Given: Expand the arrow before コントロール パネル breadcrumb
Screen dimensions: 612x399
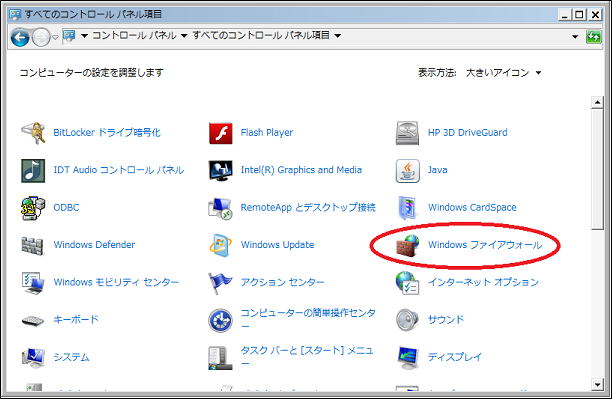Looking at the screenshot, I should tap(84, 36).
